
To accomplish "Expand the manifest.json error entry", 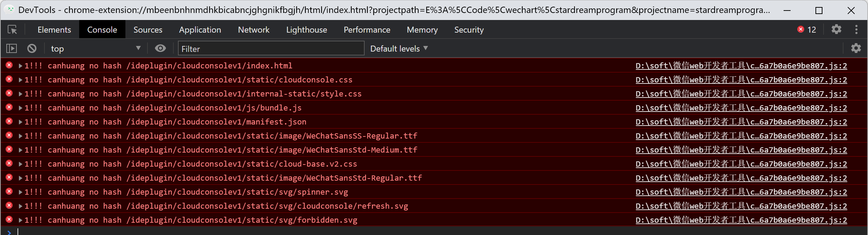I will click(20, 122).
